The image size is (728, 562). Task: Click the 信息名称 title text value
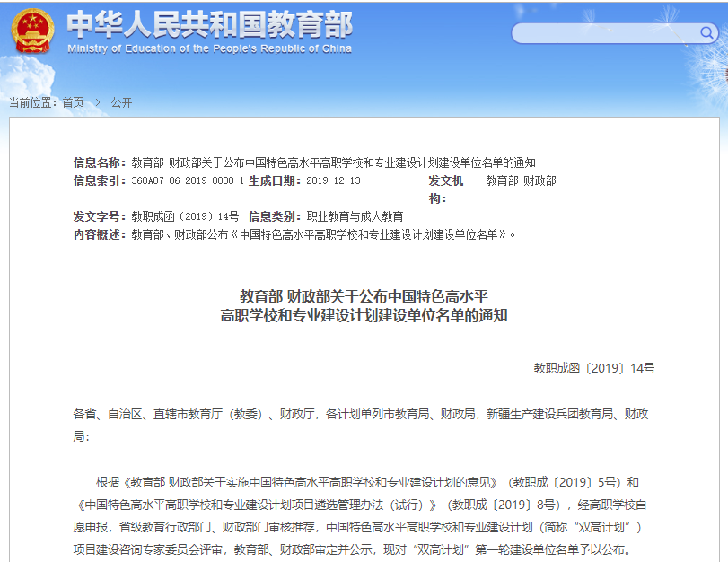pos(333,162)
